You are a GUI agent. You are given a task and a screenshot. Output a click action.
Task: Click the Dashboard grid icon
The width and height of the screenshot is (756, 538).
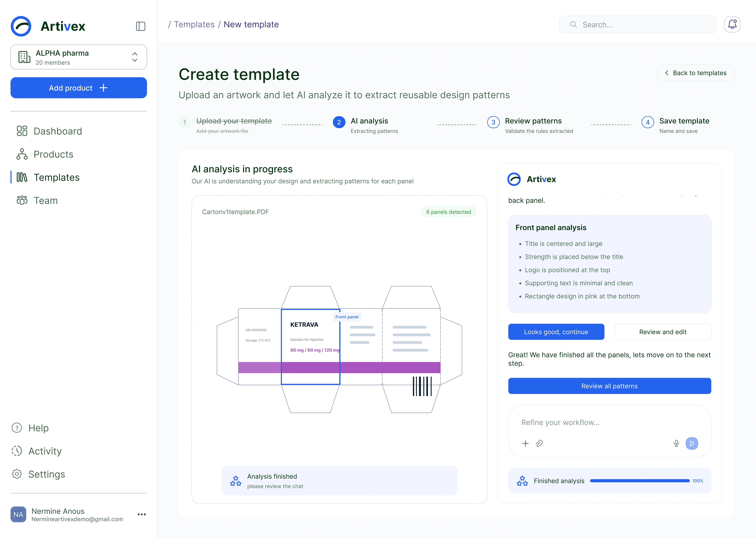(22, 131)
